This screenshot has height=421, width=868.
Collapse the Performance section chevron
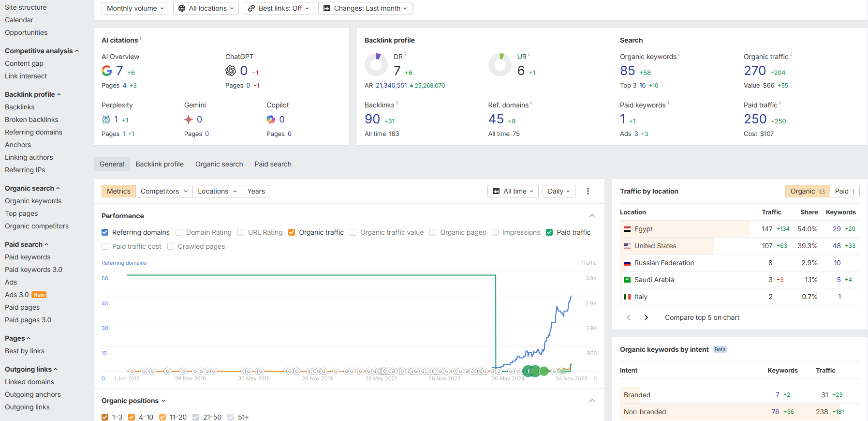click(592, 216)
